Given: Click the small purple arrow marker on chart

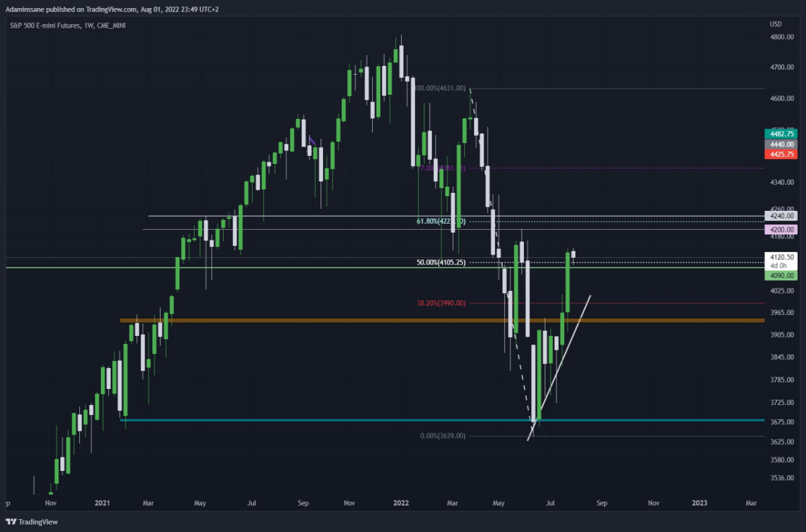Looking at the screenshot, I should (x=312, y=141).
